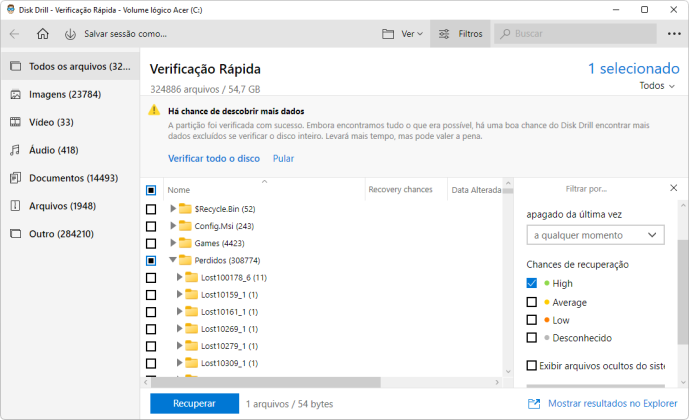
Task: Expand the Lost10309_1 folder
Action: [x=179, y=362]
